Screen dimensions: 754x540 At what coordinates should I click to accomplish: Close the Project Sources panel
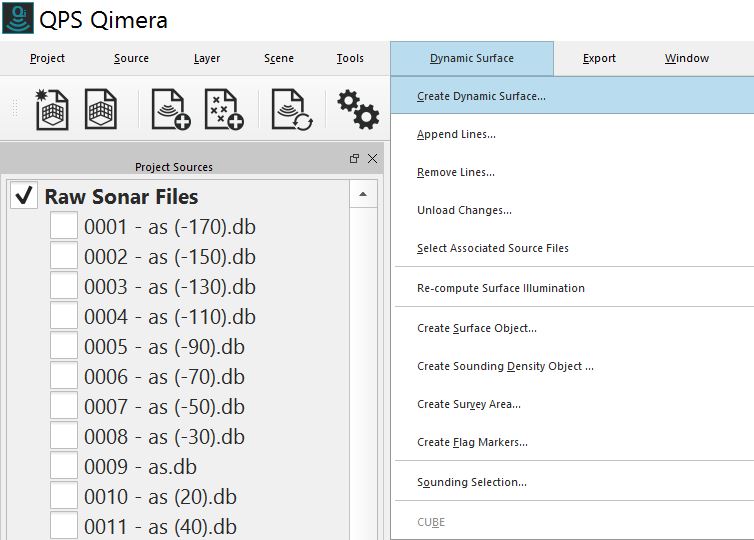[372, 159]
